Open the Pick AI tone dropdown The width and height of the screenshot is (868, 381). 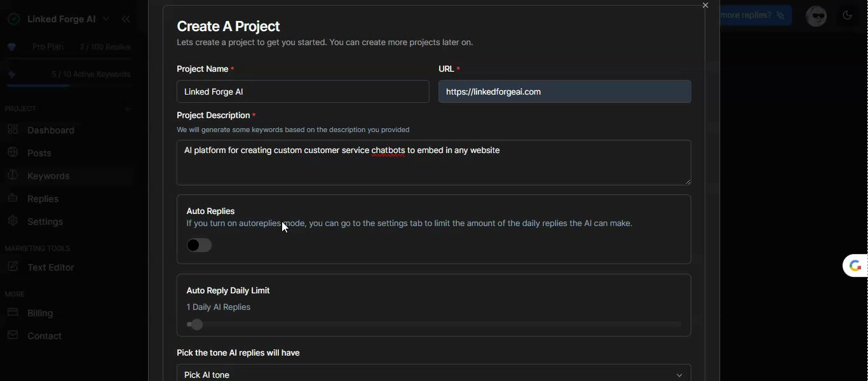click(x=433, y=374)
